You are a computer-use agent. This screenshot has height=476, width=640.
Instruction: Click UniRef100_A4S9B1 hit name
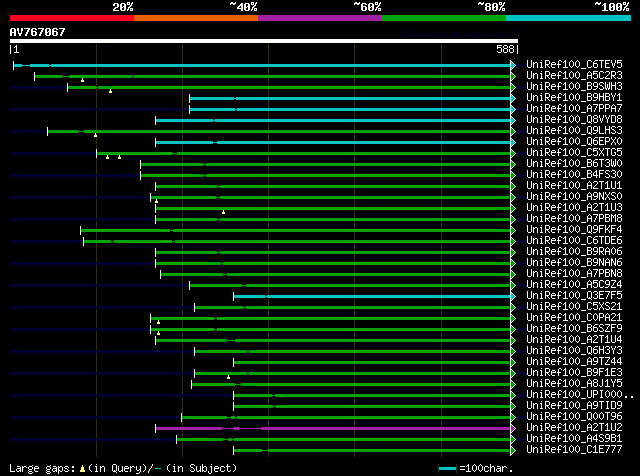574,439
